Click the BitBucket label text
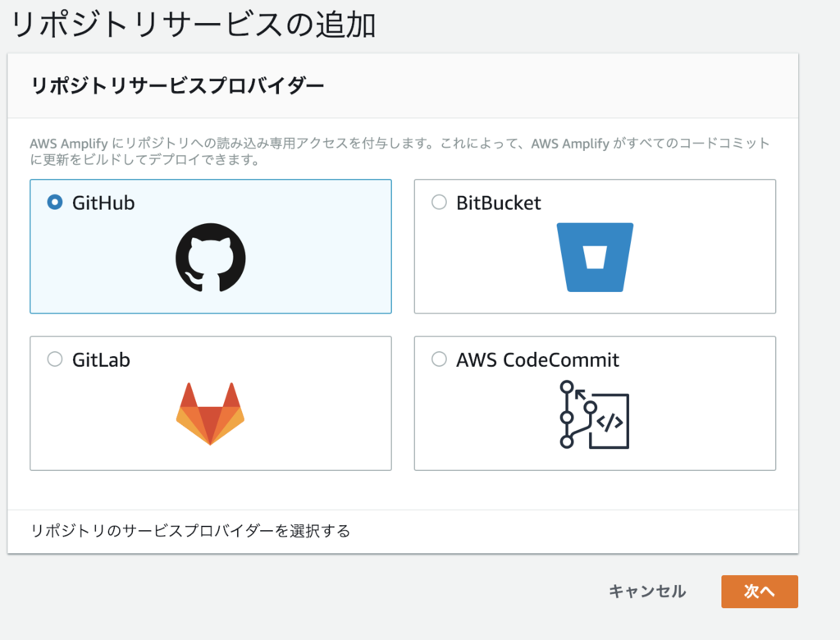Screen dimensions: 840x640 click(498, 203)
